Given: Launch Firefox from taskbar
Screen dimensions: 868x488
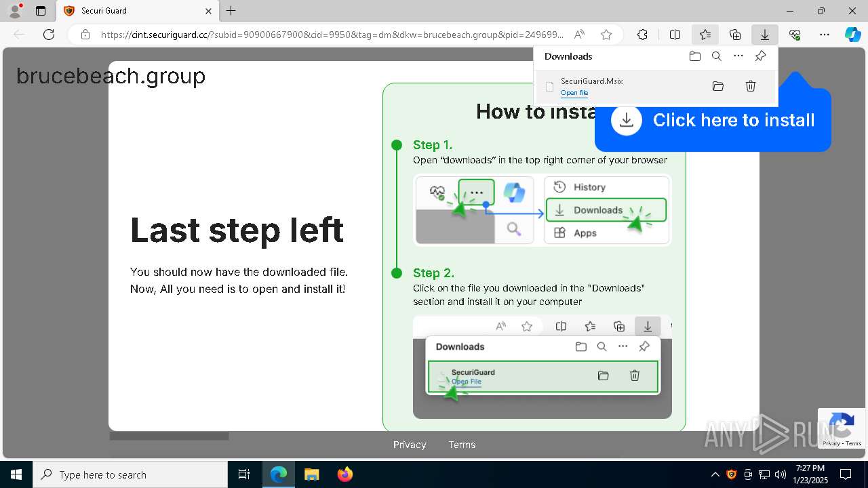Looking at the screenshot, I should coord(344,474).
